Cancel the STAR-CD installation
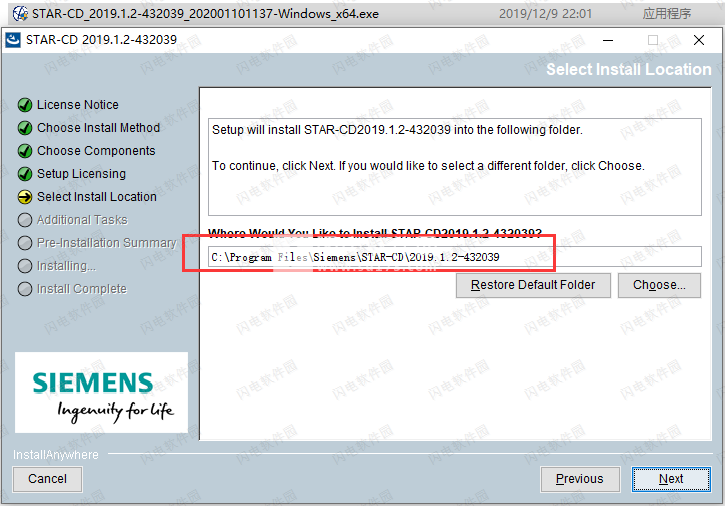 click(48, 479)
